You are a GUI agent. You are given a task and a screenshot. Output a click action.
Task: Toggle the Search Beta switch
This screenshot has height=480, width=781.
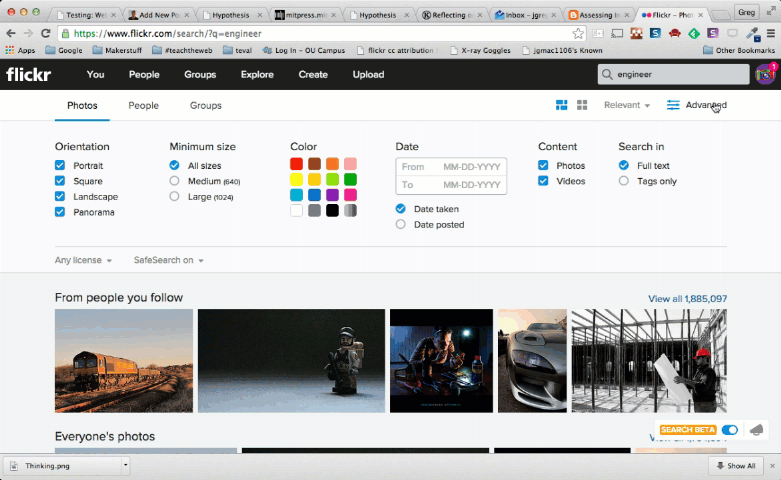pyautogui.click(x=730, y=429)
